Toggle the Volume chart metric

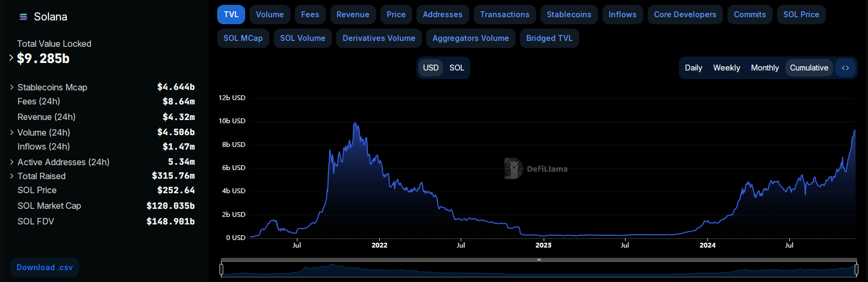[269, 15]
